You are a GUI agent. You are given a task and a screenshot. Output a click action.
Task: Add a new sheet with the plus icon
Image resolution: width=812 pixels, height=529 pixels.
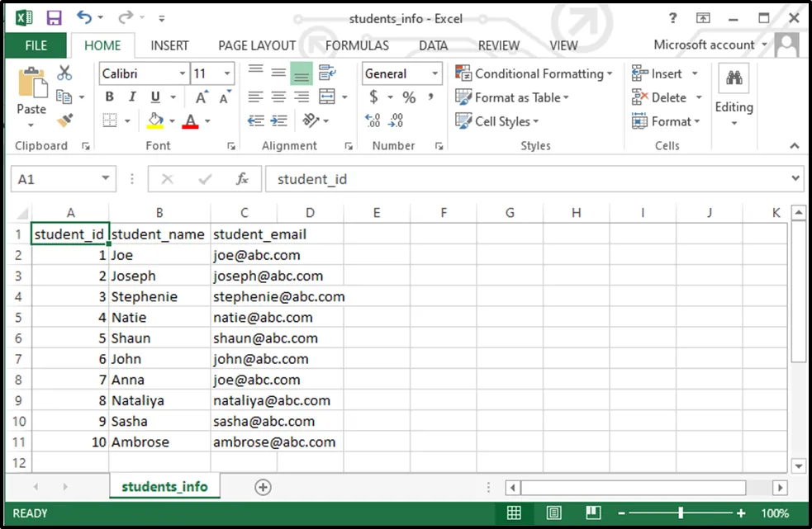click(x=263, y=487)
